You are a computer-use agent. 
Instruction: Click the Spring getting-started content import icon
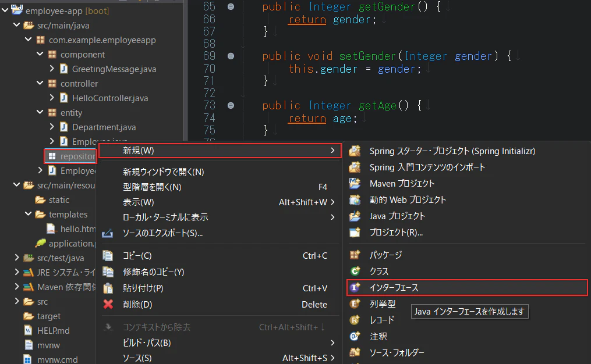(355, 167)
